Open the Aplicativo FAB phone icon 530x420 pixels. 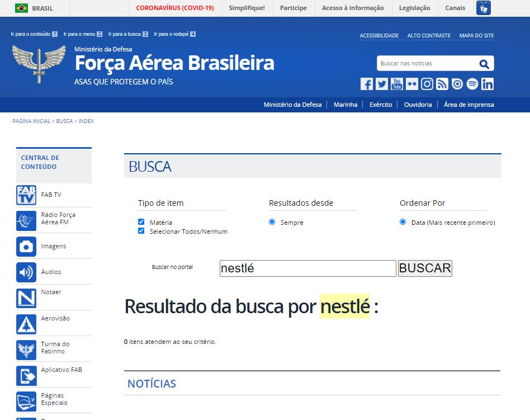click(26, 376)
